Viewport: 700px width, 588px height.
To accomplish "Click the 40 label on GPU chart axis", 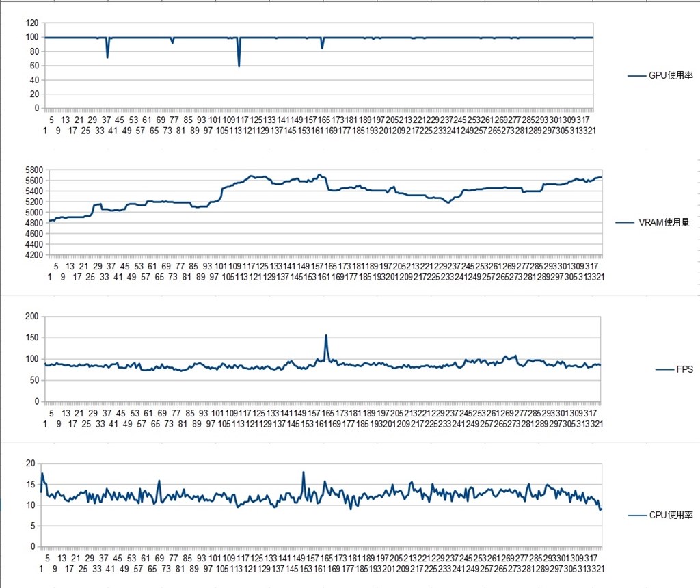I will pyautogui.click(x=34, y=80).
